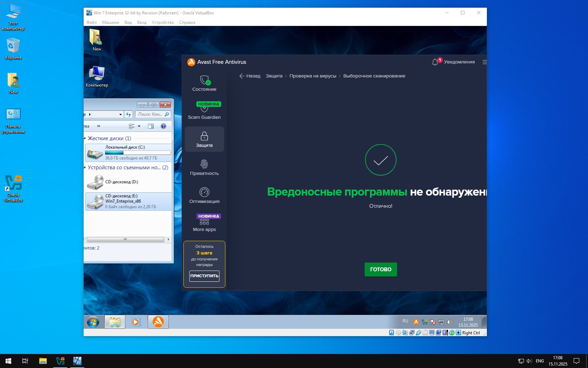Click Explorer horizontal scrollbar
Screen dimensions: 588x368
[x=125, y=240]
